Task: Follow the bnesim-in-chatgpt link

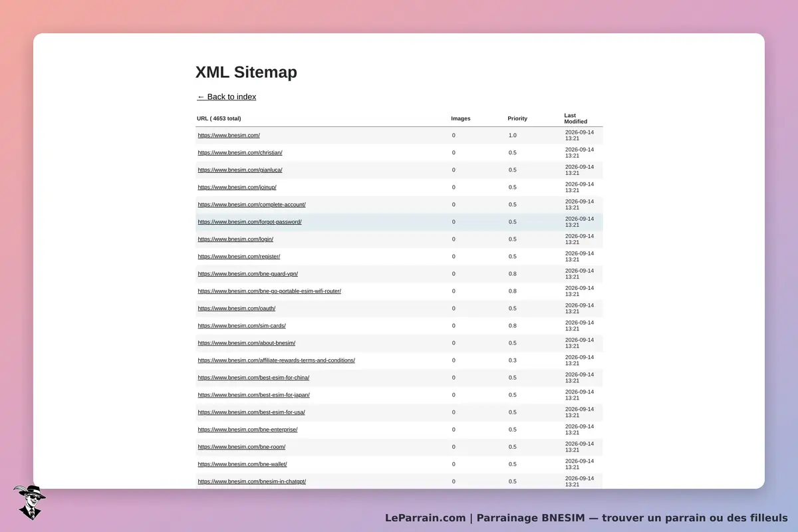Action: tap(251, 481)
